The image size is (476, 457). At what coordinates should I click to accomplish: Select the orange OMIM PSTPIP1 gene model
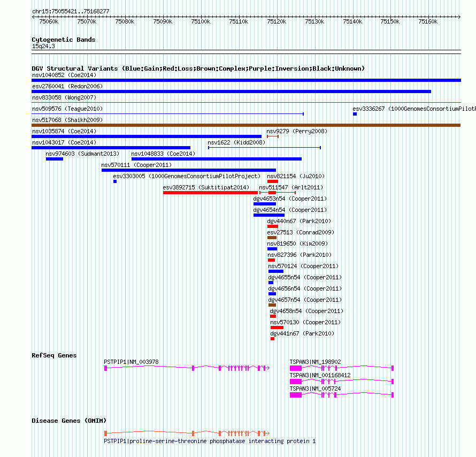coord(187,433)
